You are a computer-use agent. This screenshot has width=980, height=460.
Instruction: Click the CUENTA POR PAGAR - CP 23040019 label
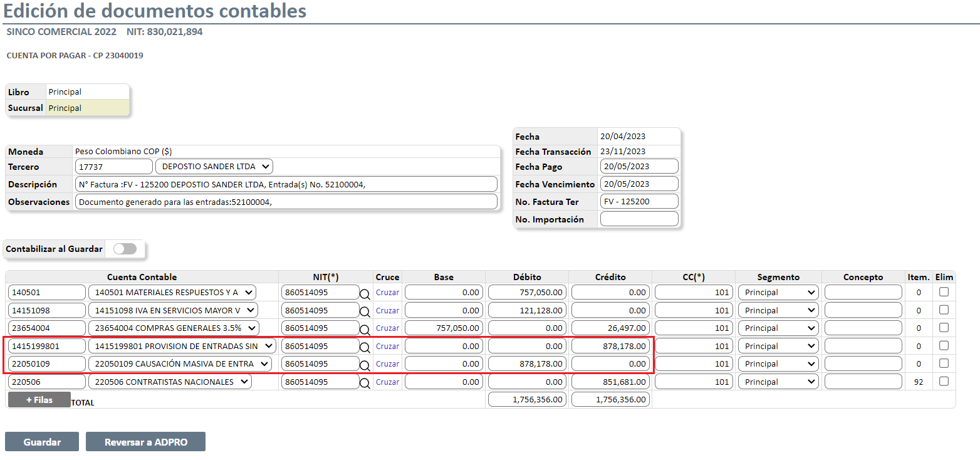tap(75, 56)
